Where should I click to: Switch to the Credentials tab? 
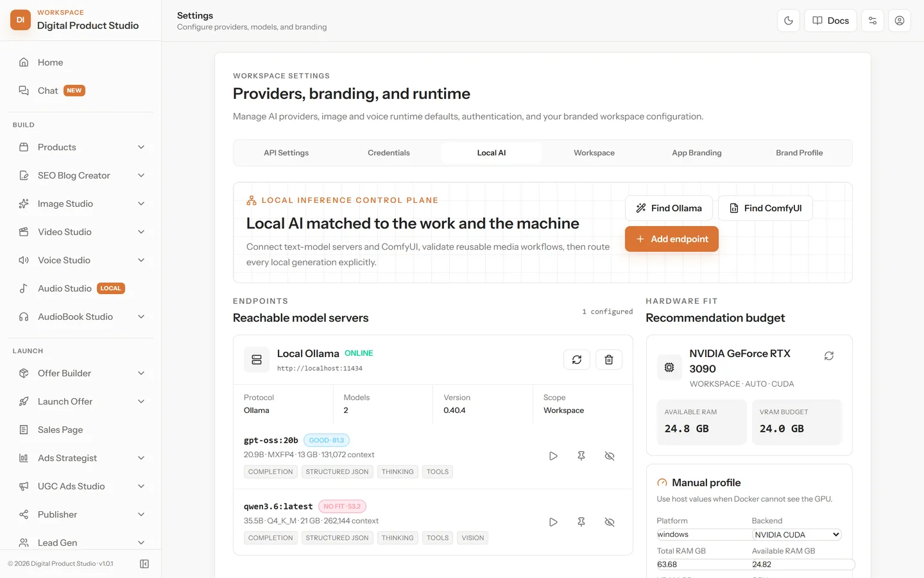point(389,153)
